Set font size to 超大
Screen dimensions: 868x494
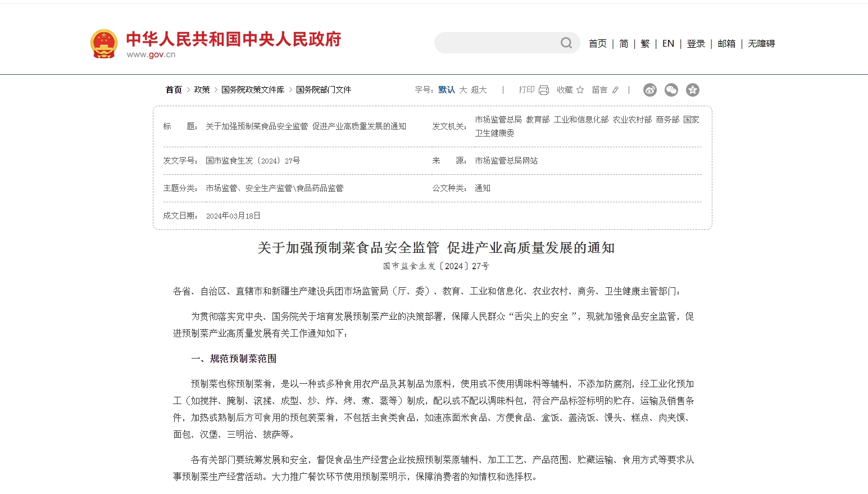(x=479, y=90)
